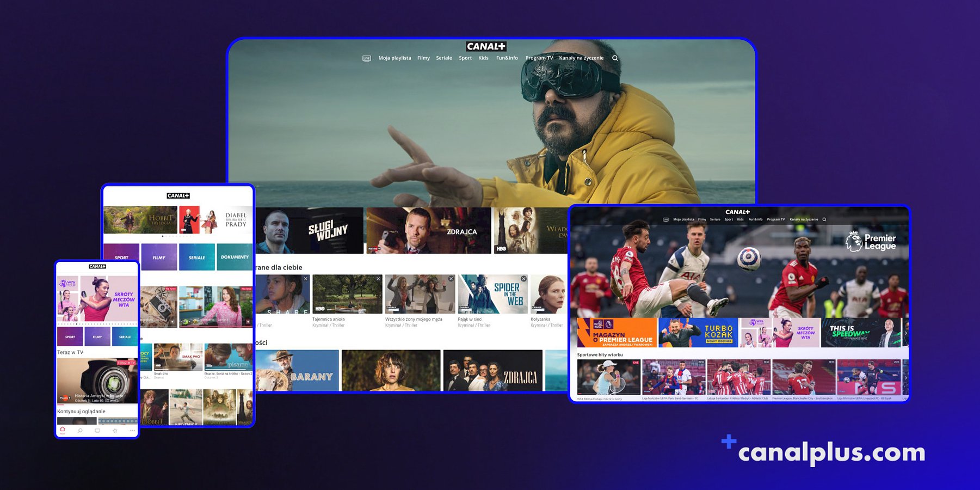Image resolution: width=980 pixels, height=490 pixels.
Task: Open the Skróty meczów WTA banner on the phone
Action: tap(97, 298)
